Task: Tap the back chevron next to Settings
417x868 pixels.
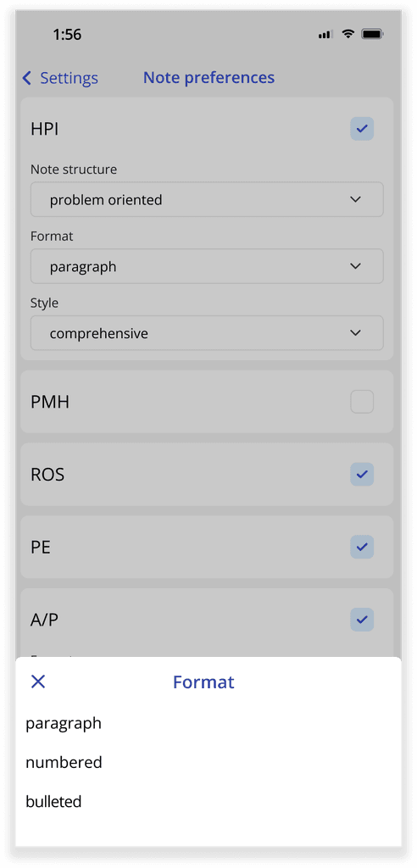Action: click(26, 78)
